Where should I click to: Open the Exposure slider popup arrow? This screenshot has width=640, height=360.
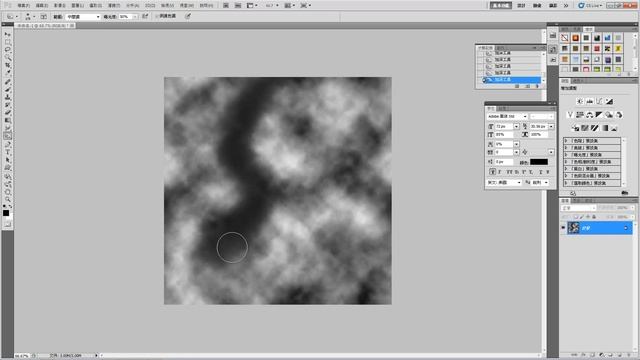[135, 17]
